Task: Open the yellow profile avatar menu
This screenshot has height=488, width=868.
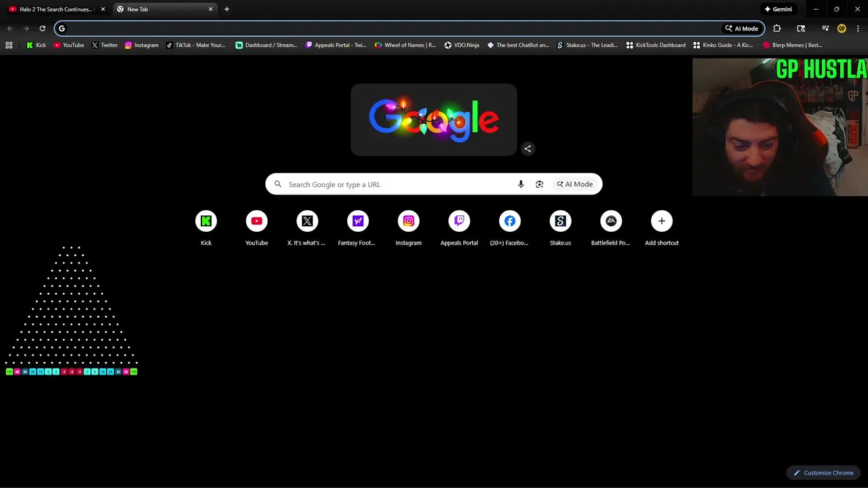Action: [842, 28]
